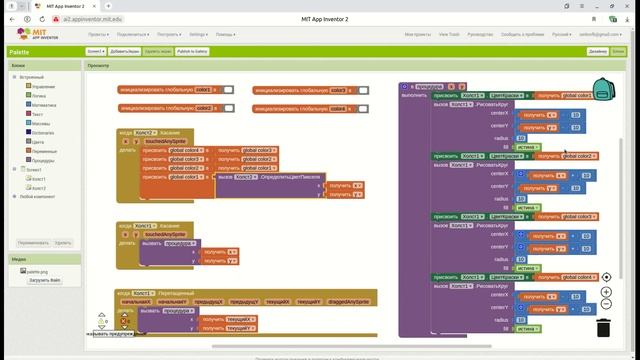Viewport: 640px width, 360px height.
Task: Click the browser bookmark icon
Action: [594, 19]
